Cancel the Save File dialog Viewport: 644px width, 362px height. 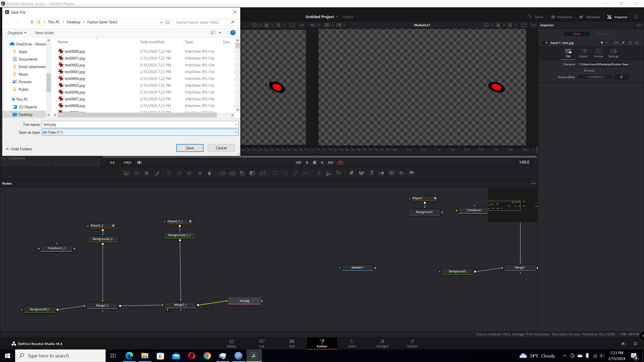(x=221, y=148)
